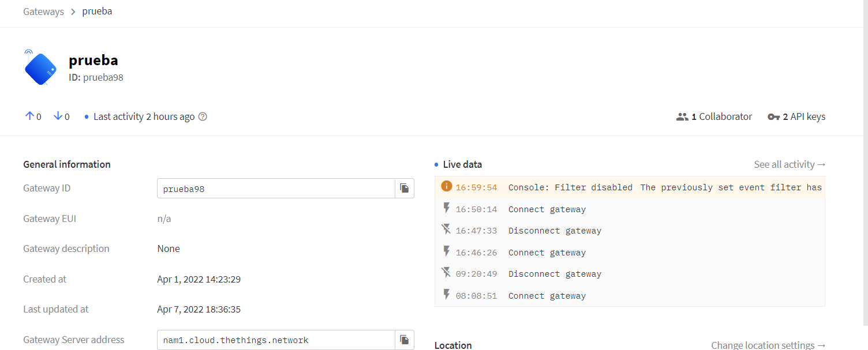The width and height of the screenshot is (868, 350).
Task: Open the 2 API keys link
Action: [x=803, y=116]
